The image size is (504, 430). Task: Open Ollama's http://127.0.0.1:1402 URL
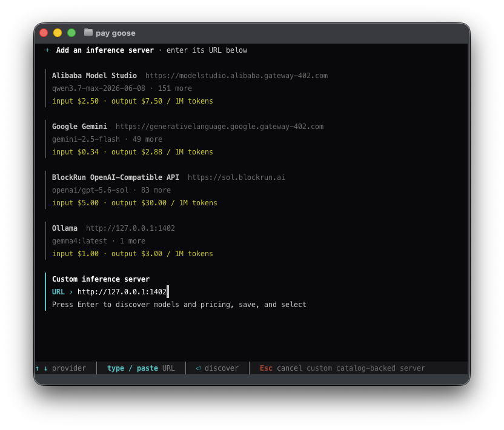tap(130, 228)
